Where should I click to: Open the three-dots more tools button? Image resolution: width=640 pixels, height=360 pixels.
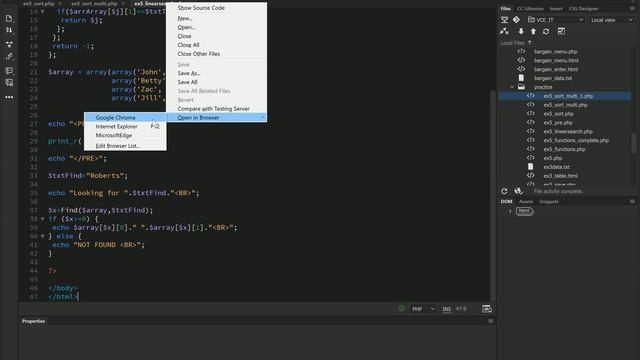click(9, 97)
